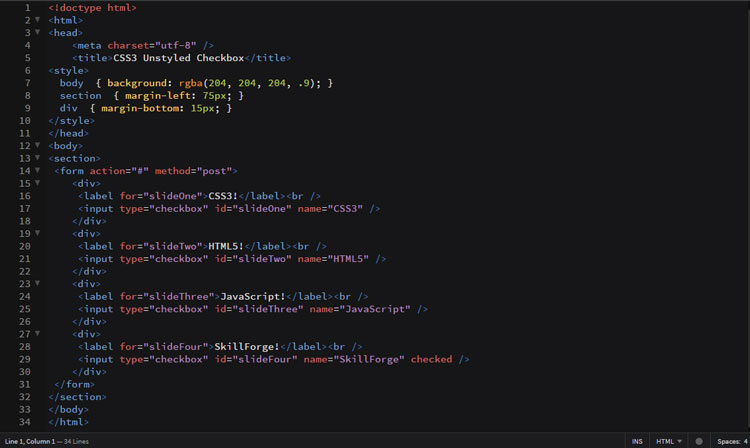Click the closing html tag on line 34
Image resolution: width=750 pixels, height=448 pixels.
click(68, 422)
